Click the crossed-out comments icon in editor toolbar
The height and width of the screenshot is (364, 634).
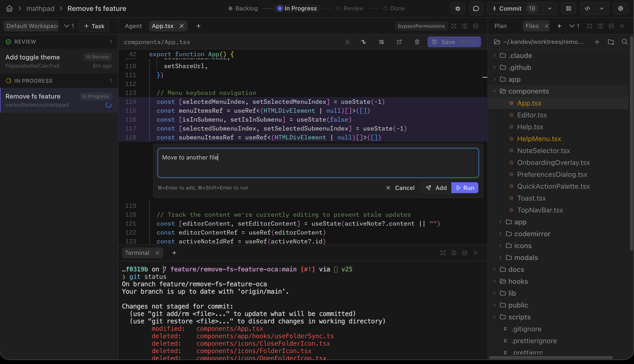[x=348, y=42]
